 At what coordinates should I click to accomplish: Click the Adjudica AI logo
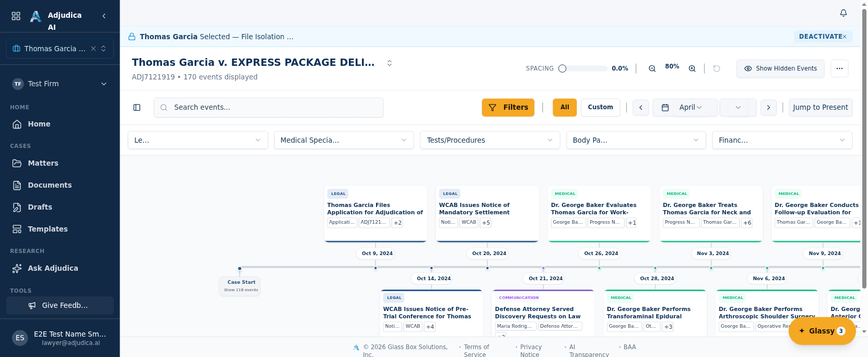click(36, 17)
